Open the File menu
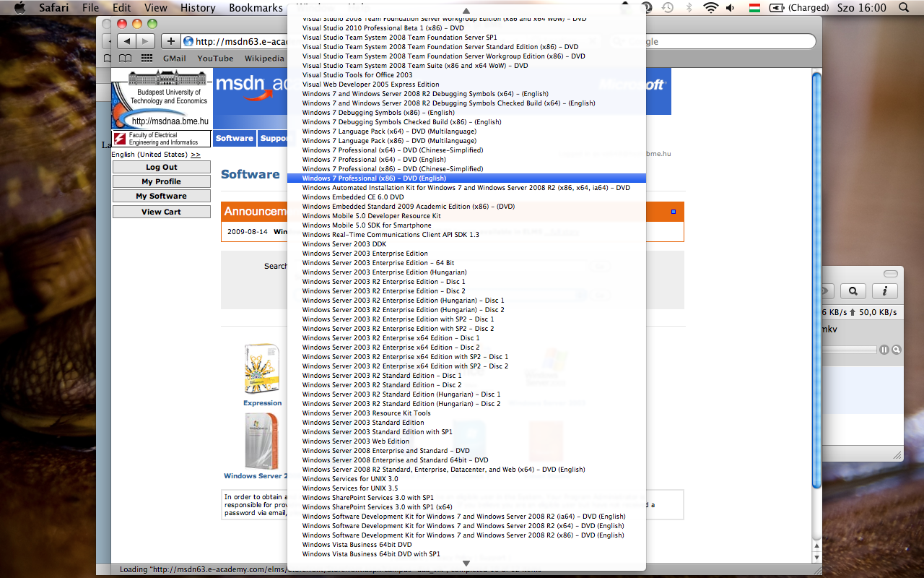924x578 pixels. coord(91,8)
